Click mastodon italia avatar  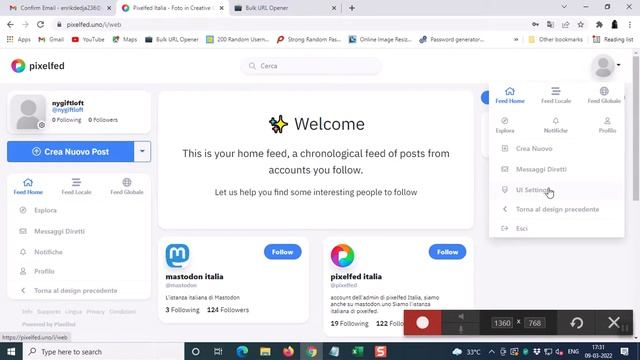coord(177,256)
